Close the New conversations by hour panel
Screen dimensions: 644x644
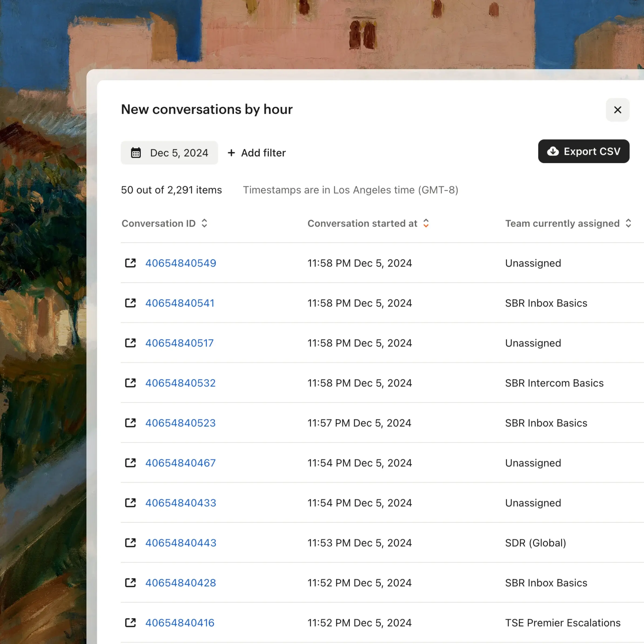[x=617, y=110]
